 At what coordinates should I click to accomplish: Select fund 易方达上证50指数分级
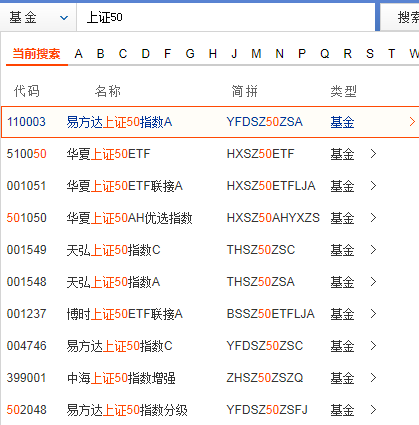click(127, 410)
